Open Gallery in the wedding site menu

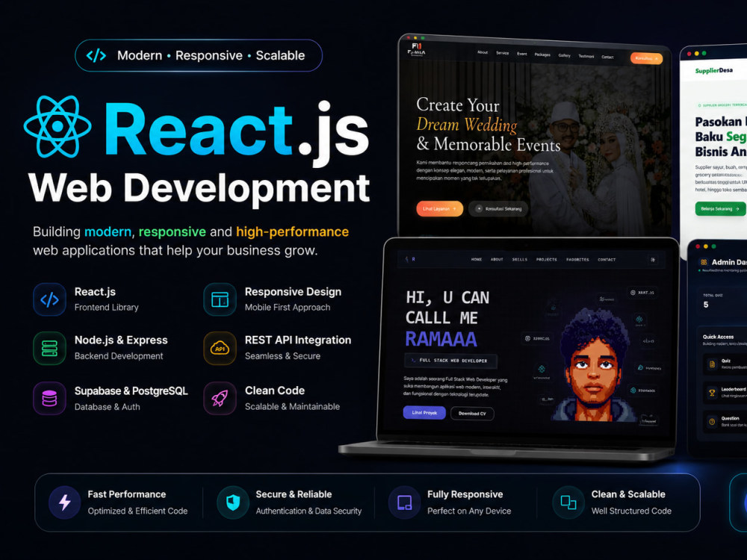coord(564,56)
